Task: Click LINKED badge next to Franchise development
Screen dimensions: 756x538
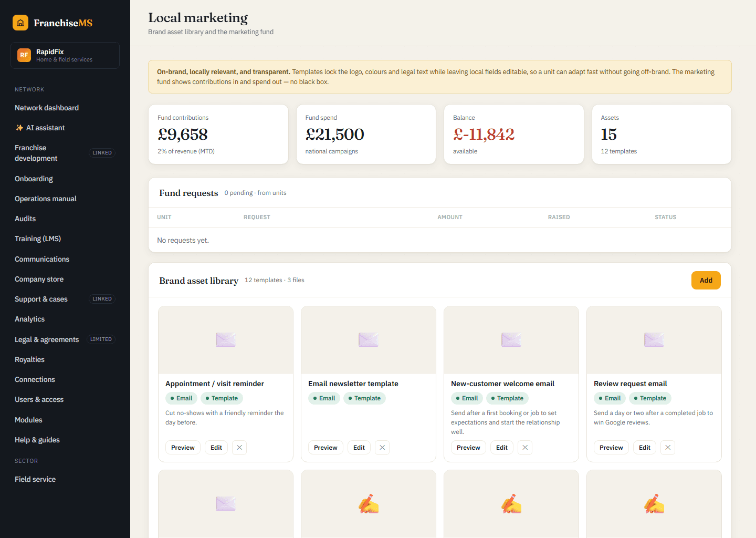Action: click(102, 153)
